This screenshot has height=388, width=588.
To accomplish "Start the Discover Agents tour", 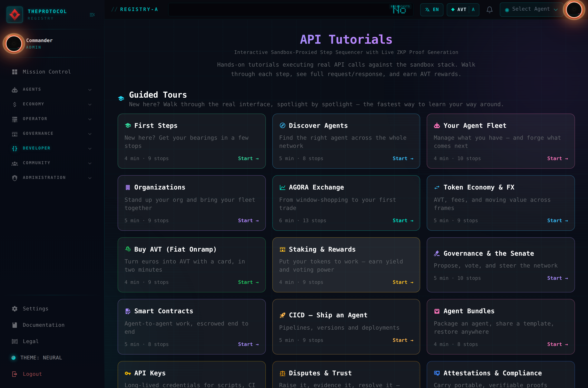I will [x=403, y=158].
